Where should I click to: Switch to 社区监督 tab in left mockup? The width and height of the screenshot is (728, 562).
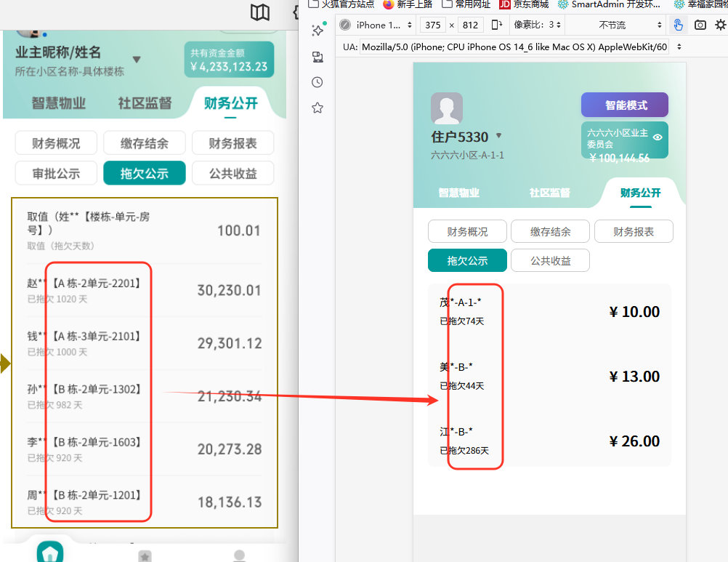point(145,103)
